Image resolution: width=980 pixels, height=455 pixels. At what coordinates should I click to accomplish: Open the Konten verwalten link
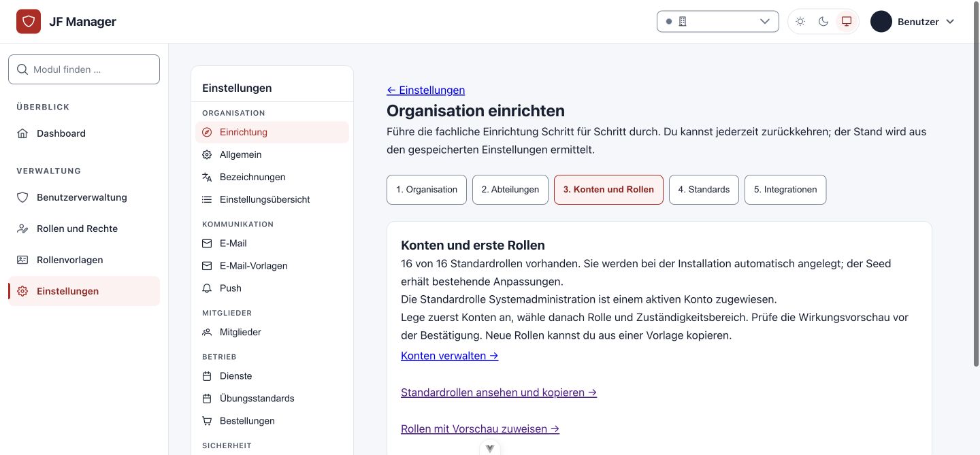(450, 356)
